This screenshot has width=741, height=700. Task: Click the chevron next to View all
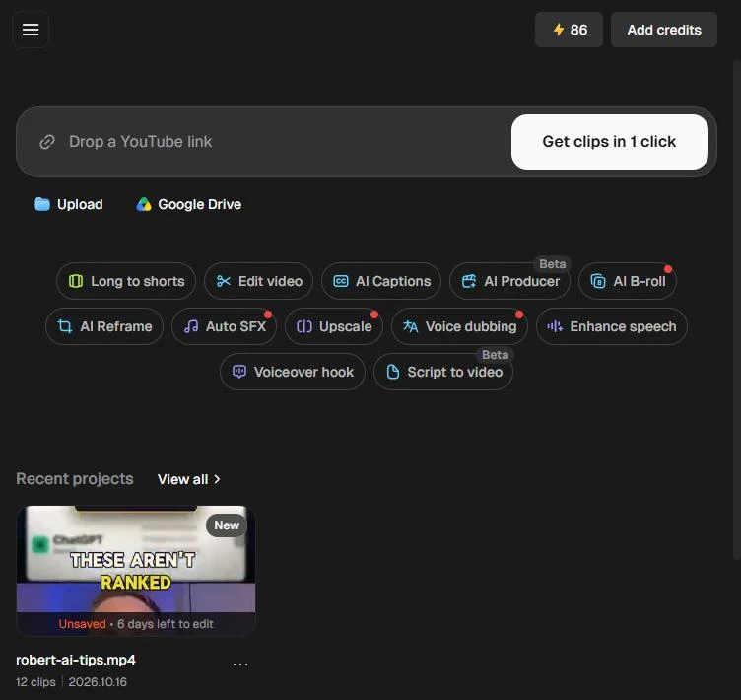pos(217,479)
